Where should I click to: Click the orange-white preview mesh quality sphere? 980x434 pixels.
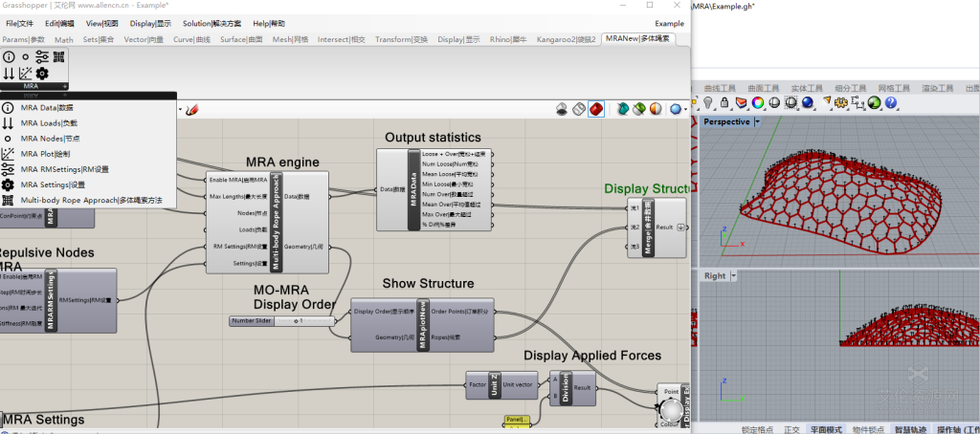655,109
